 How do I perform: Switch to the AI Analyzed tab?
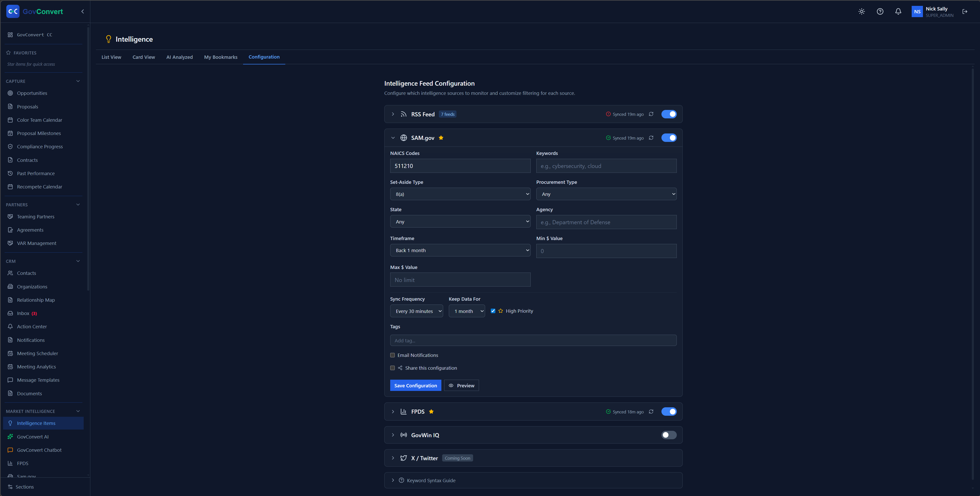(x=179, y=57)
